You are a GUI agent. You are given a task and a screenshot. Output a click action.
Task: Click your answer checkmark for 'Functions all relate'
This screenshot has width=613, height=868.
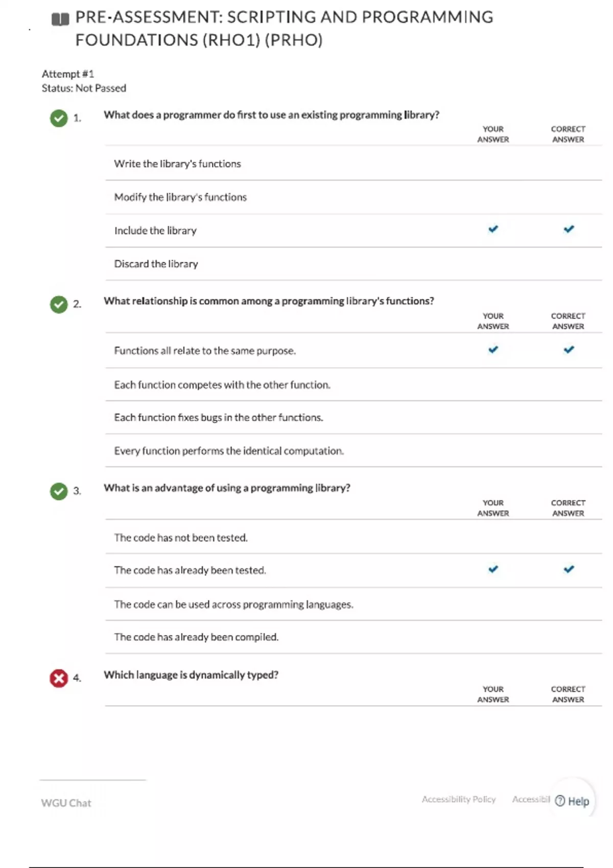point(493,349)
